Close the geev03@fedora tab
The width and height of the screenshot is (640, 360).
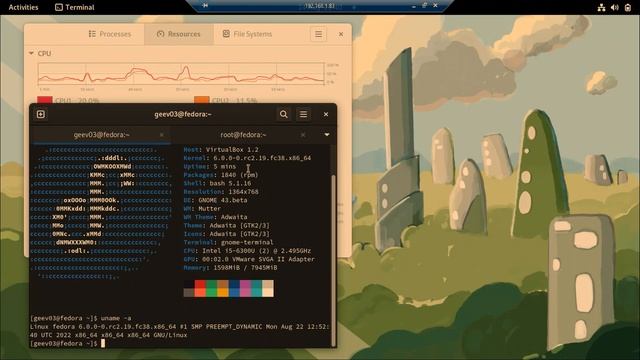tap(162, 135)
